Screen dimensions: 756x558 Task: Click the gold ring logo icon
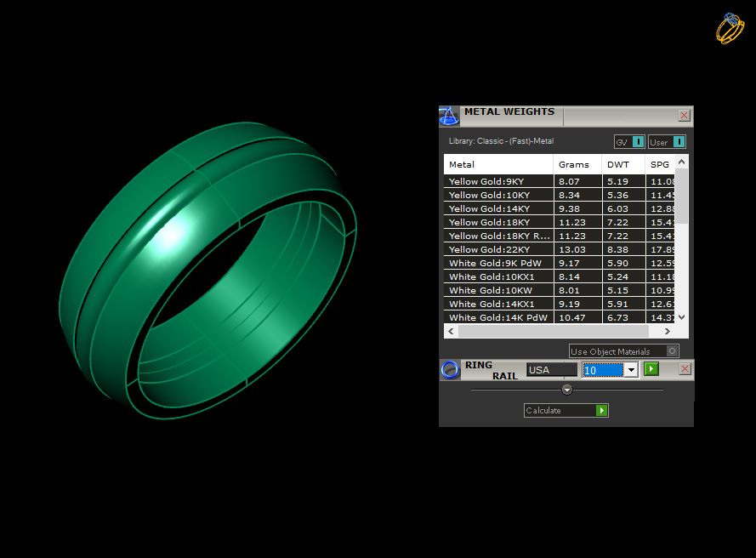coord(730,28)
